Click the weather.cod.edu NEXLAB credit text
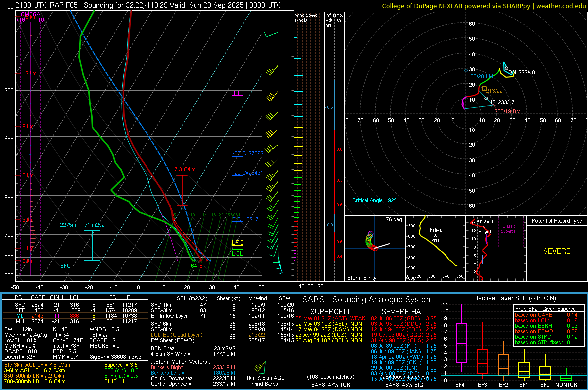The height and width of the screenshot is (390, 588). click(x=484, y=6)
